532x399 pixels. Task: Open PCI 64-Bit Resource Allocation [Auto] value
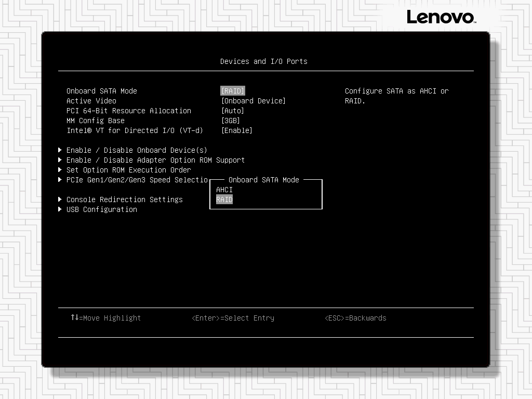click(x=232, y=111)
